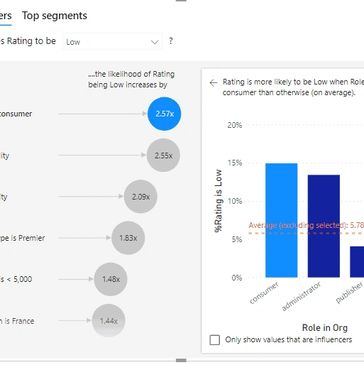The width and height of the screenshot is (364, 365).
Task: Enable Only show values that are influencers
Action: tap(215, 340)
